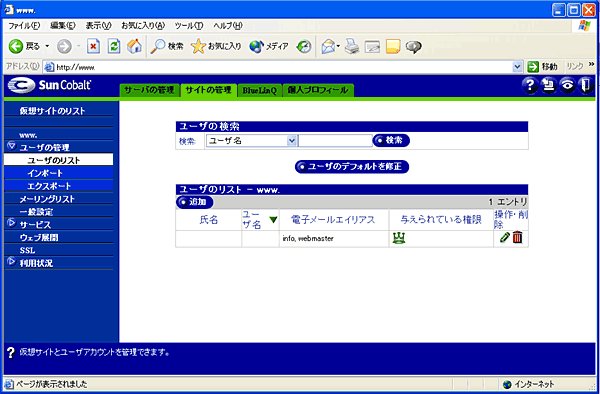Open the 編集(E) menu

(x=63, y=26)
